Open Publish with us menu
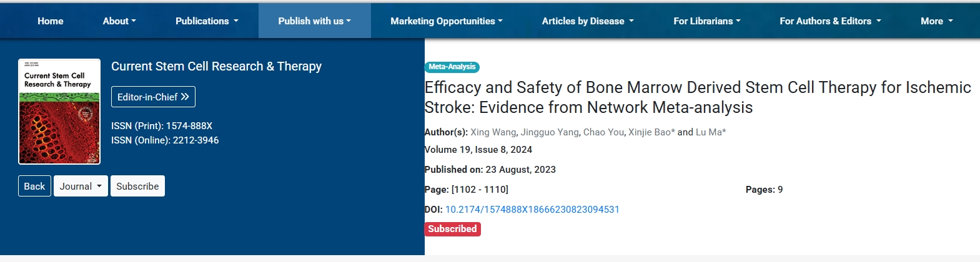This screenshot has width=980, height=262. 314,21
